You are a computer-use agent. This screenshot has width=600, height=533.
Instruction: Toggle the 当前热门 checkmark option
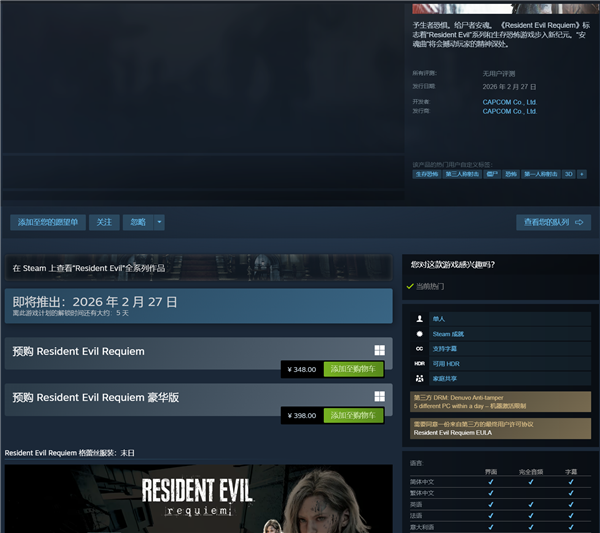(x=411, y=286)
